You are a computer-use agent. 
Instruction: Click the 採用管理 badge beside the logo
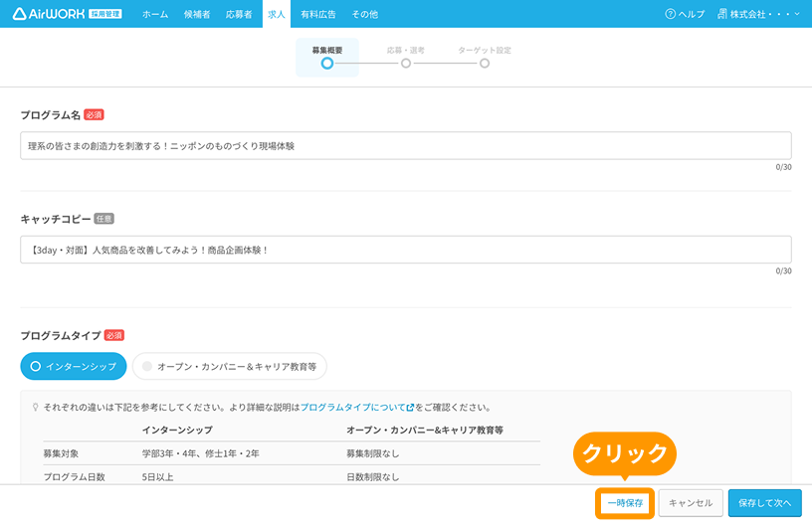point(105,14)
